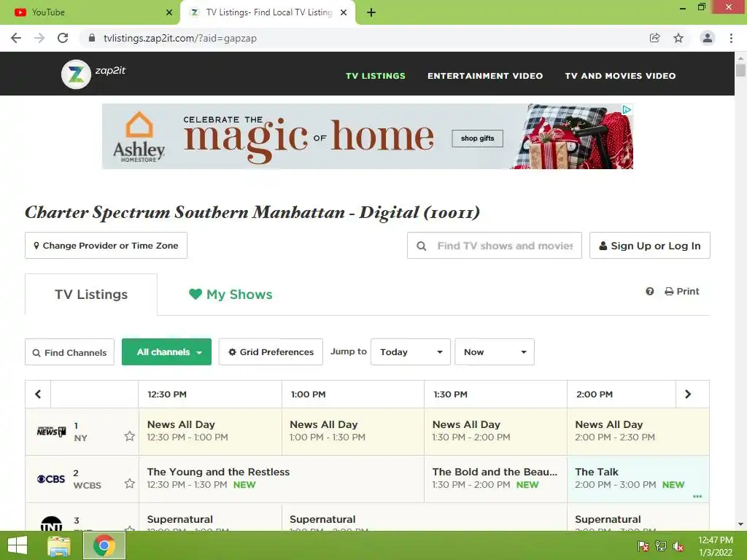
Task: Open the three dots on The Talk cell
Action: pyautogui.click(x=697, y=497)
